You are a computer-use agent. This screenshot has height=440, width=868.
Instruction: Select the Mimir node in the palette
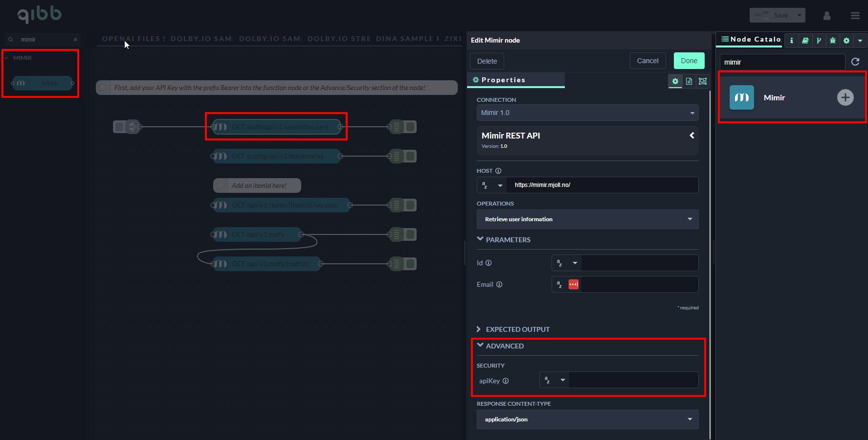[43, 83]
